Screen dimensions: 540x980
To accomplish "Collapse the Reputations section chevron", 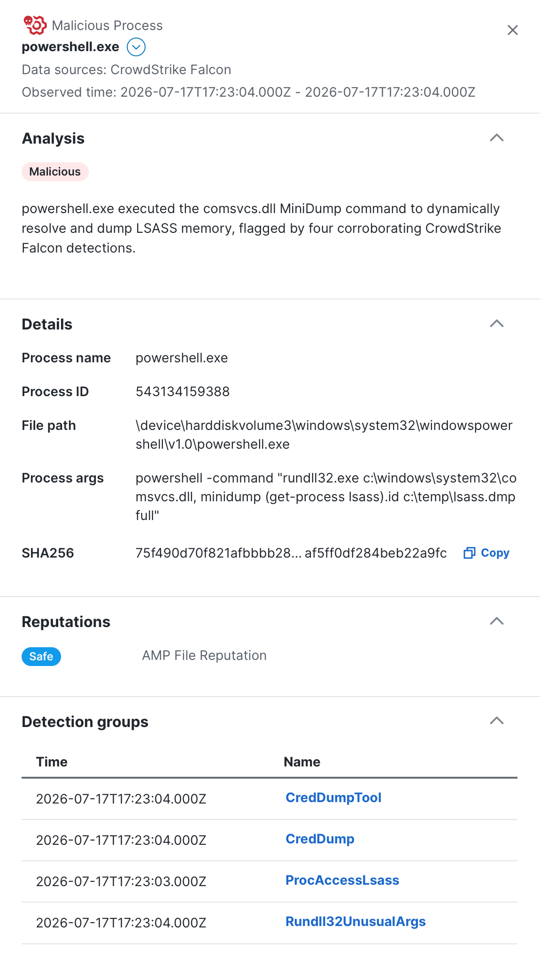I will (x=497, y=621).
